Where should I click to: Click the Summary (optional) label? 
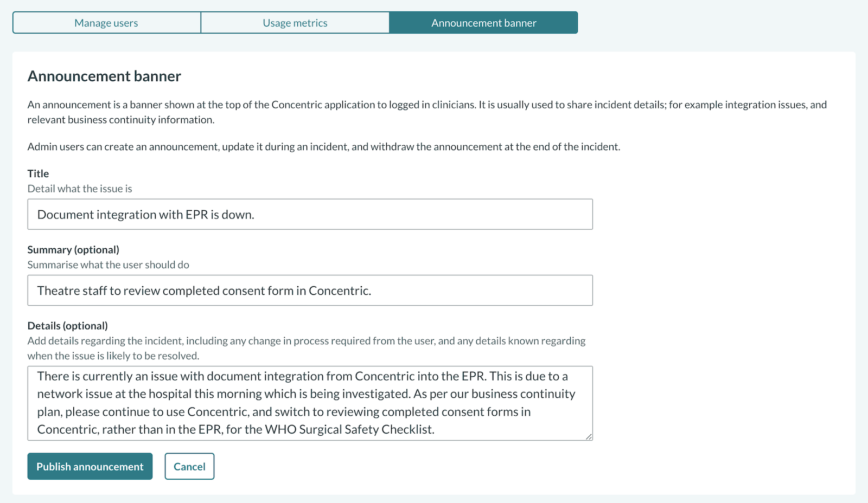coord(73,249)
